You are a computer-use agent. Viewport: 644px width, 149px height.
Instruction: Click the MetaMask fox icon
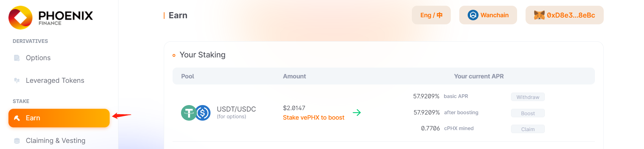539,15
